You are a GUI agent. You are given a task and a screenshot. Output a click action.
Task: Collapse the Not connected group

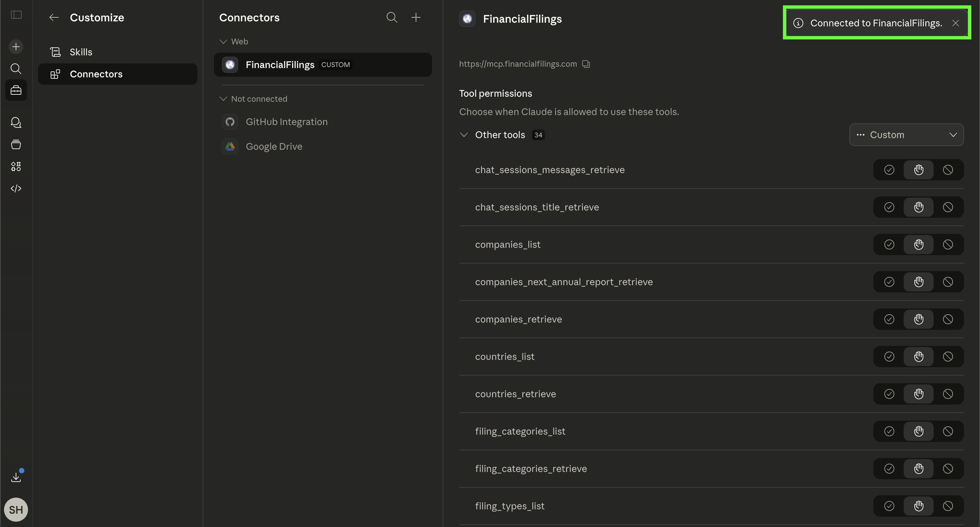point(223,99)
